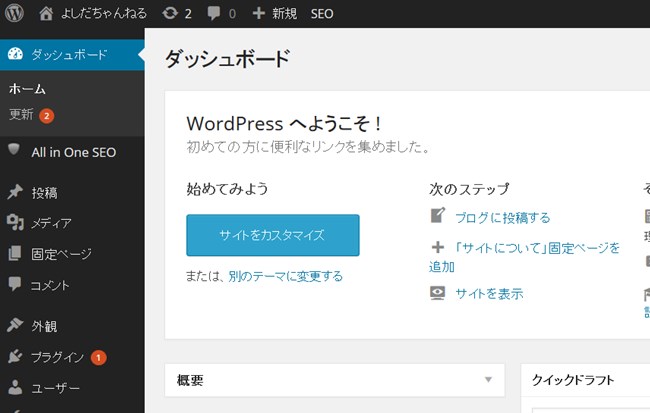Click the comment count 0 in admin bar
650x413 pixels.
click(232, 14)
